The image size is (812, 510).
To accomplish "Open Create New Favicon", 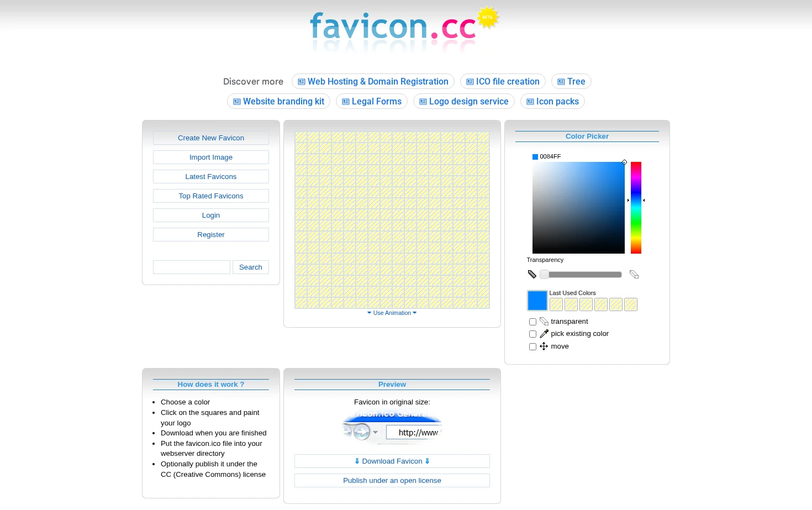I will click(211, 138).
